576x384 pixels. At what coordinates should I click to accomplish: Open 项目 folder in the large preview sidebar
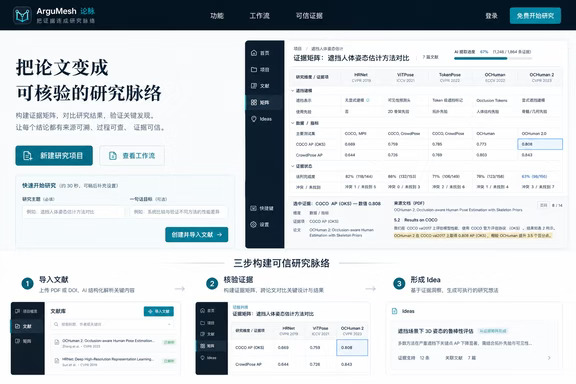260,69
